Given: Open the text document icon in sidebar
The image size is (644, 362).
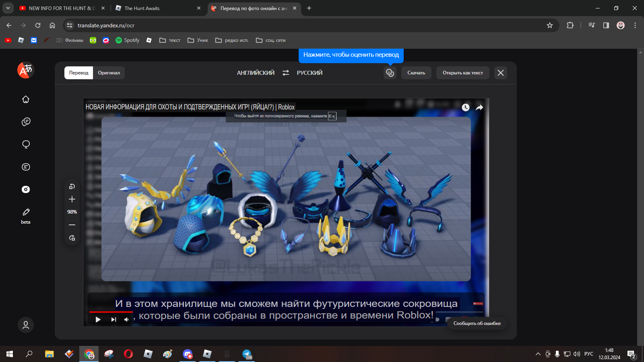Looking at the screenshot, I should [x=26, y=167].
